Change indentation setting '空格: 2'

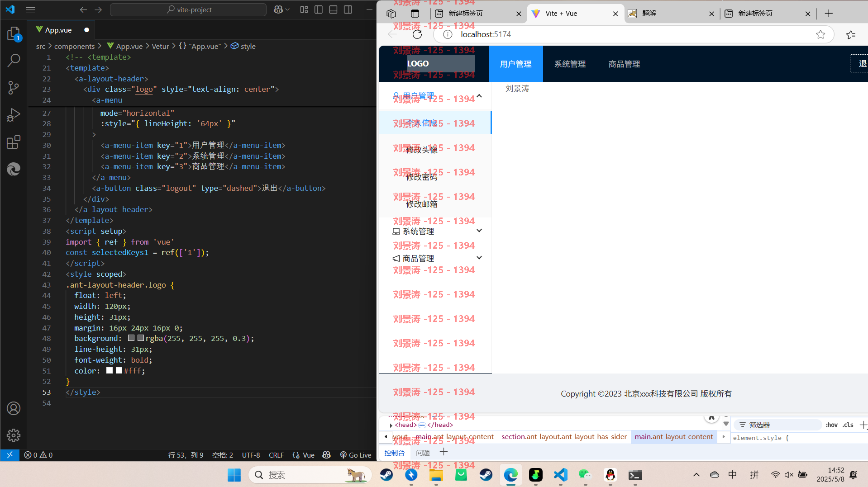point(223,455)
